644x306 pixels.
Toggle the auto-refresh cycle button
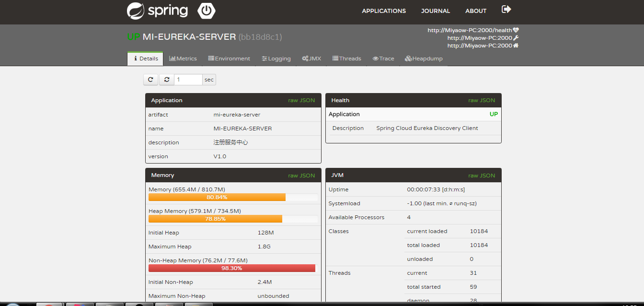pyautogui.click(x=167, y=80)
